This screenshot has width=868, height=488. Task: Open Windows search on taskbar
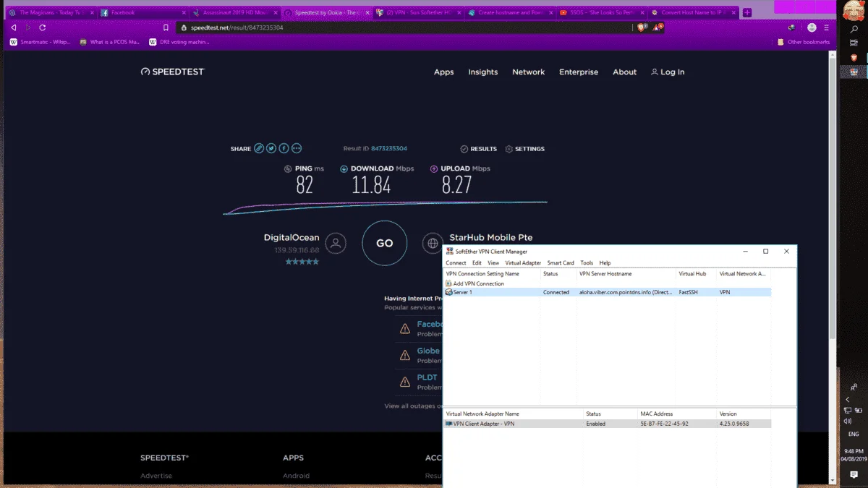pyautogui.click(x=854, y=30)
